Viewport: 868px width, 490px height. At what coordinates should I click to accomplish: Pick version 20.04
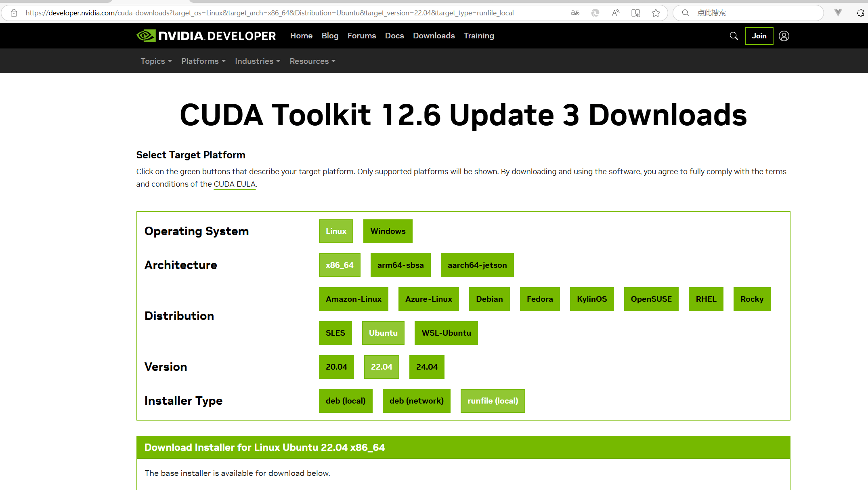[x=336, y=367]
